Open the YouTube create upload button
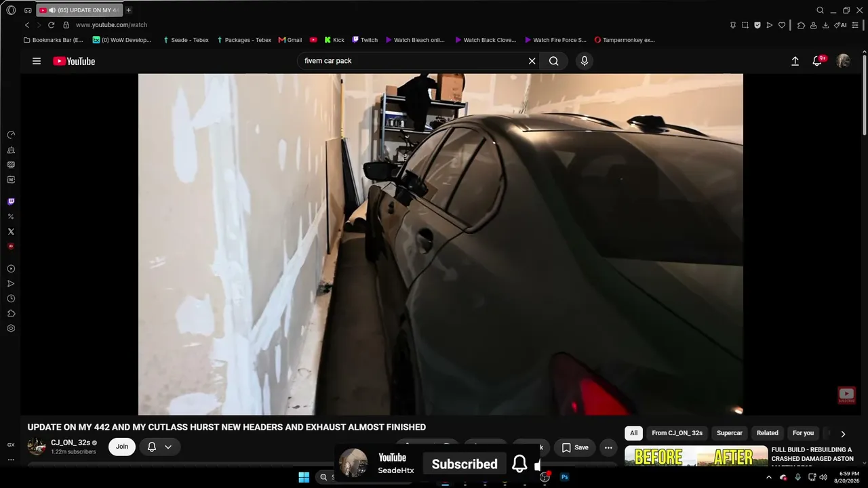This screenshot has width=868, height=488. (x=795, y=61)
